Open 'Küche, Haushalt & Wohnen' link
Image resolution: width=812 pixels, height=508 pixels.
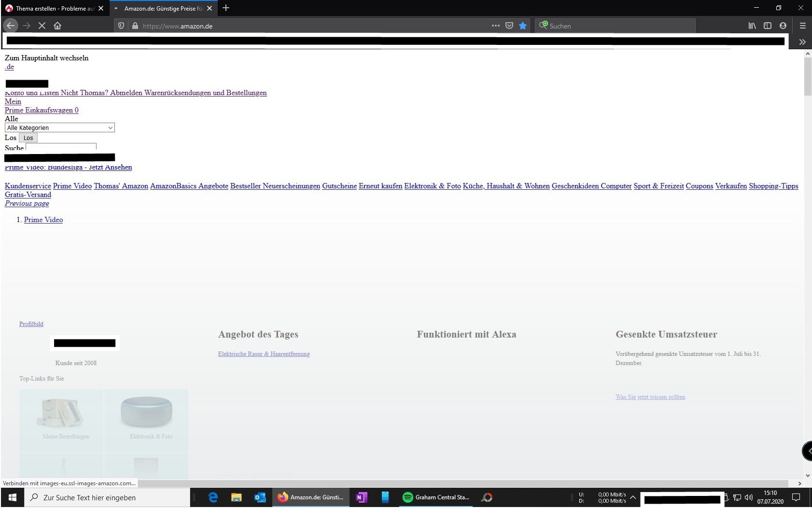(x=506, y=186)
